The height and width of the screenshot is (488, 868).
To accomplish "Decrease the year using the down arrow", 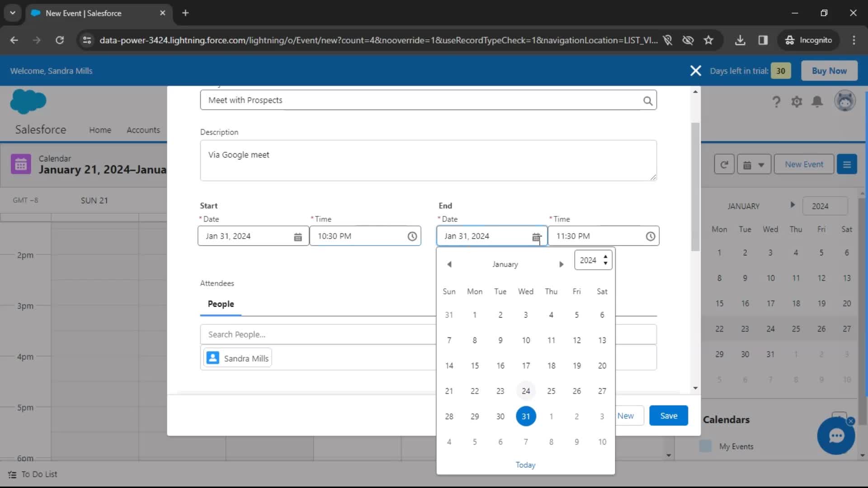I will (x=605, y=263).
